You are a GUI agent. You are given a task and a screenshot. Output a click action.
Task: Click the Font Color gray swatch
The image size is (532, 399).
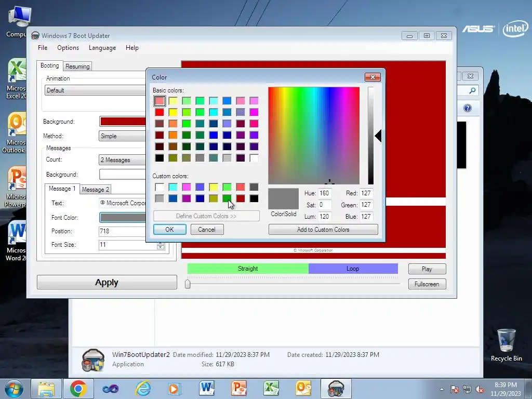pyautogui.click(x=123, y=218)
